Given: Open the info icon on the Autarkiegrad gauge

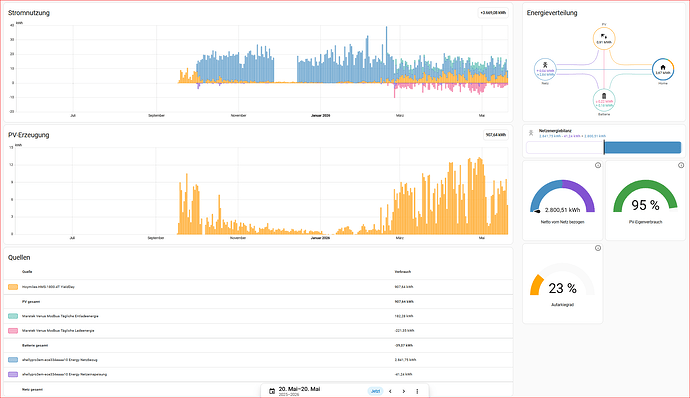Looking at the screenshot, I should click(598, 248).
